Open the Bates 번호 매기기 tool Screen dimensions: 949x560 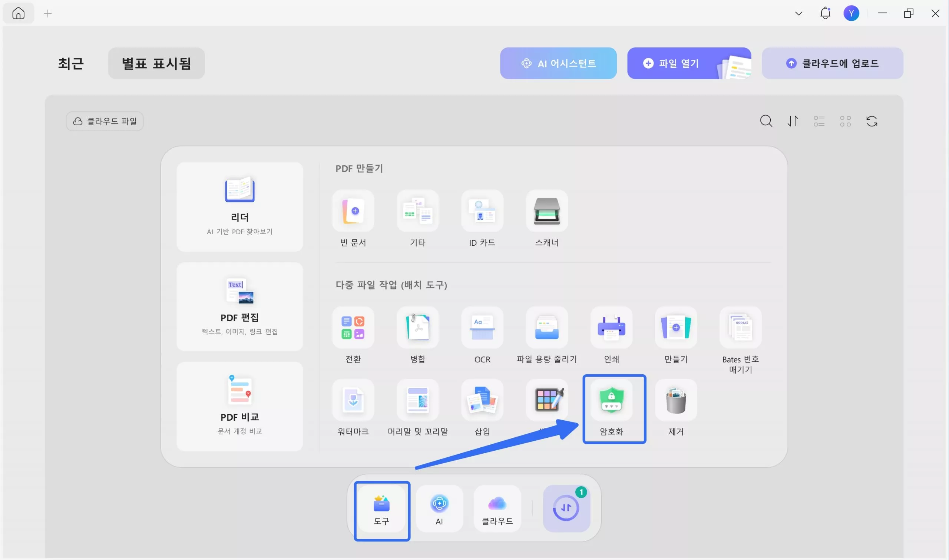[x=740, y=328]
